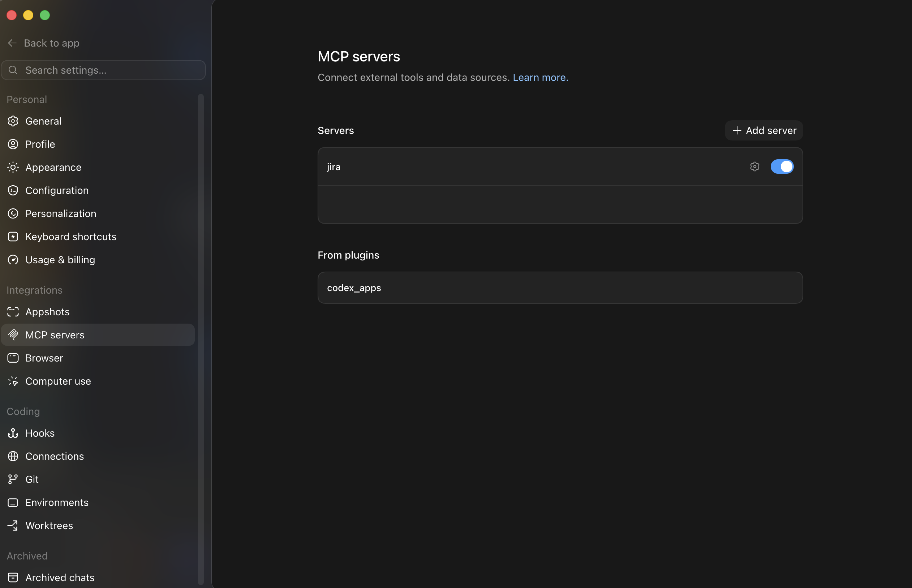Viewport: 912px width, 588px height.
Task: Open jira server settings gear
Action: [755, 167]
